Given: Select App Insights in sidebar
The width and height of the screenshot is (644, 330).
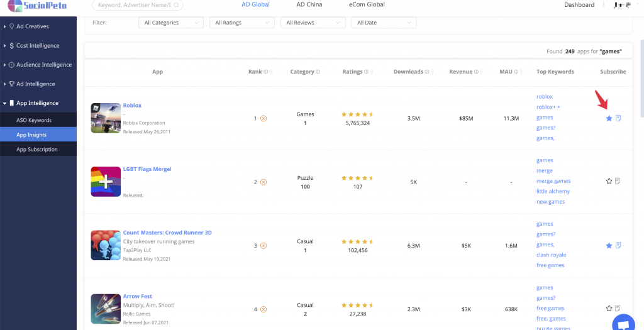Looking at the screenshot, I should click(38, 135).
